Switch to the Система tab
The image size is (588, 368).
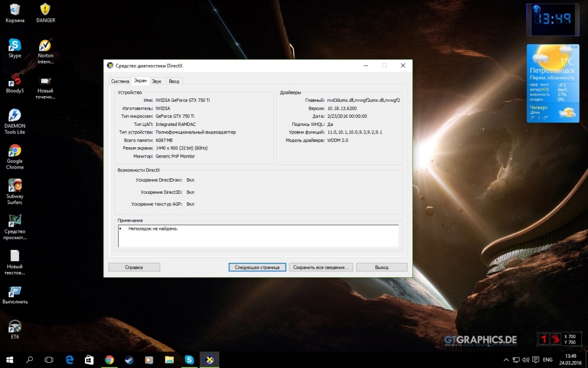pyautogui.click(x=120, y=82)
